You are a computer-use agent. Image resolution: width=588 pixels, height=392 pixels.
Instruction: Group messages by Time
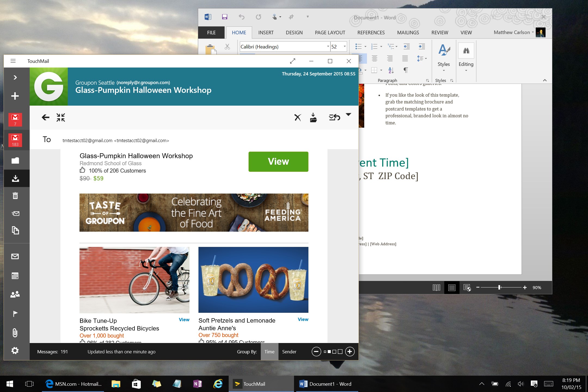[x=269, y=352]
